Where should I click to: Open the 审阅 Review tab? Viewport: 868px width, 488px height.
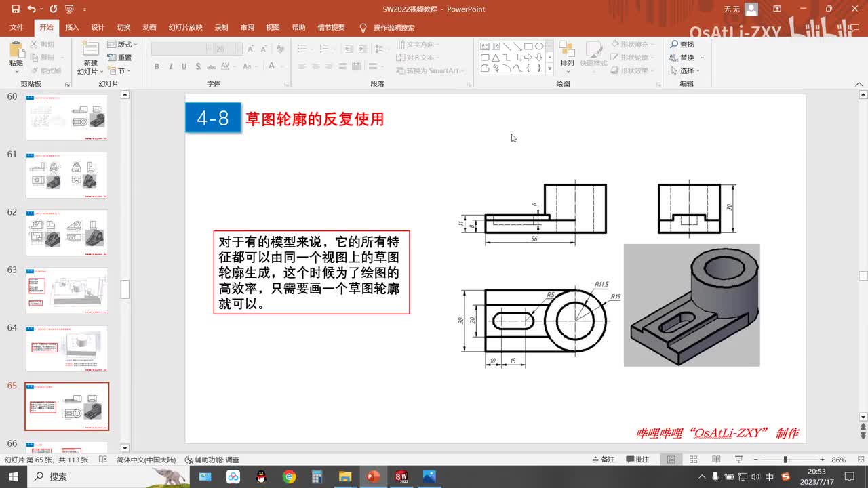[x=247, y=28]
